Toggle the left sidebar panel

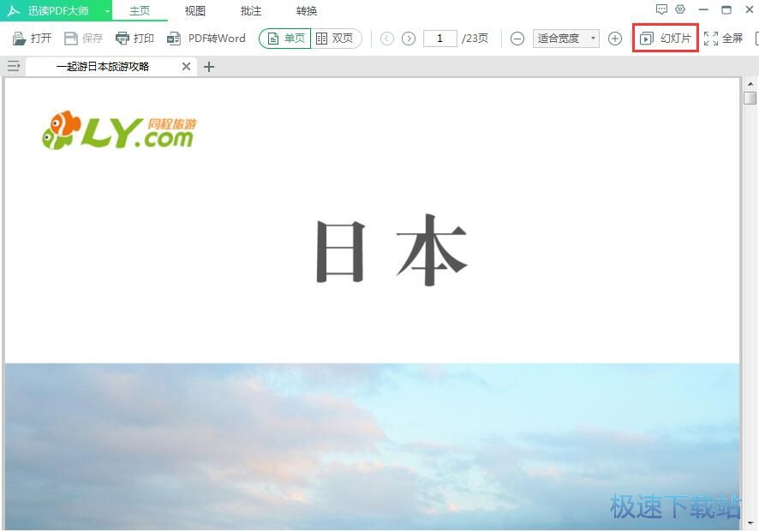coord(13,65)
